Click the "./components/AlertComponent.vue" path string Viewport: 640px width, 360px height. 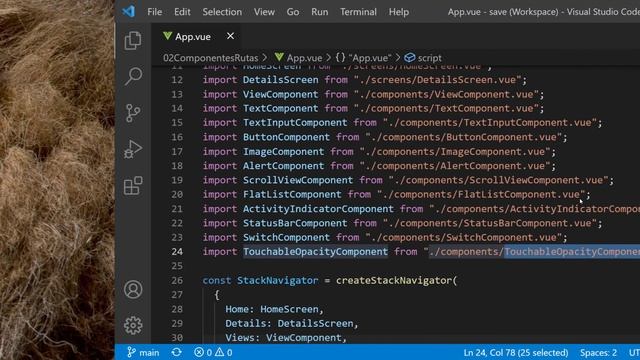pos(455,166)
